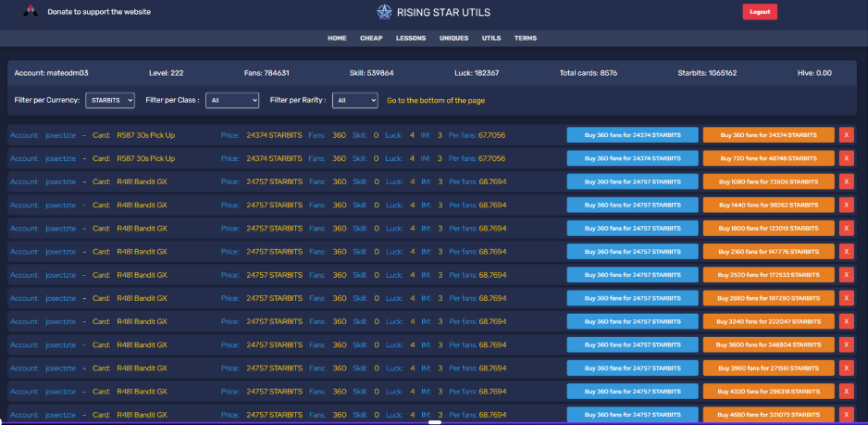
Task: Click 'Buy 1800 fans for 123019 STARBITS'
Action: (x=768, y=229)
